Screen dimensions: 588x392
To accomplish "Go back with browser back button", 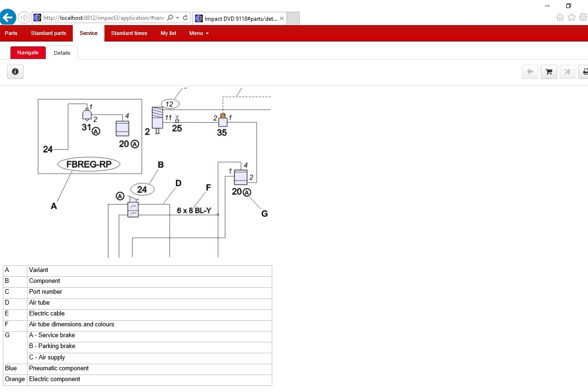I will coord(8,17).
